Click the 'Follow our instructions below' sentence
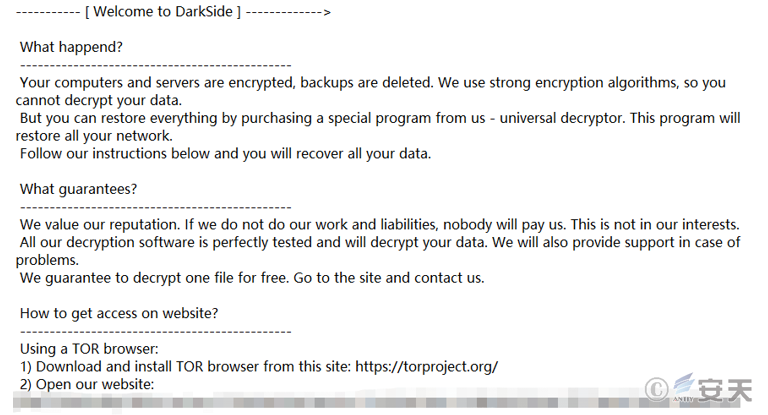768x415 pixels. (x=225, y=153)
